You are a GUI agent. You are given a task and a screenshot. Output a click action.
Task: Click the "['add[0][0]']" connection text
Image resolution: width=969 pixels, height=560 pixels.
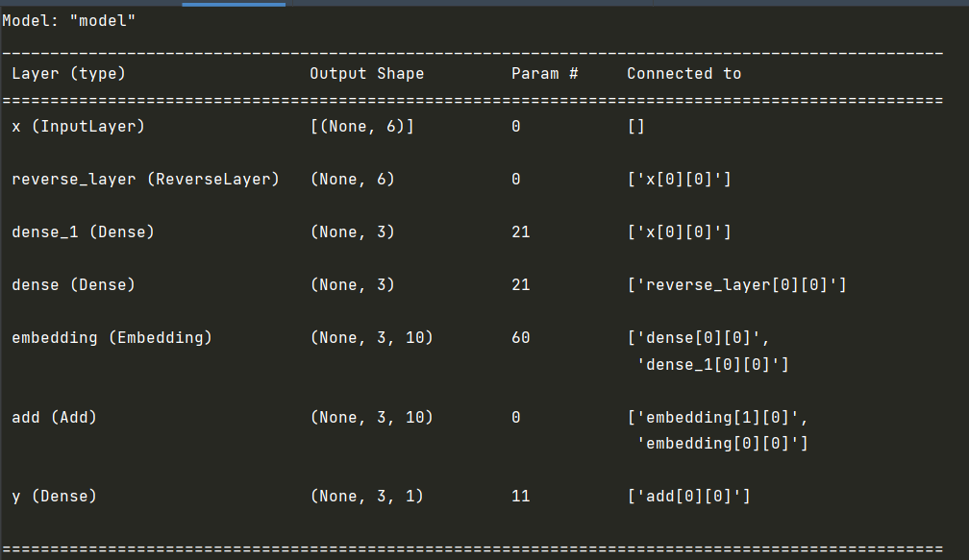point(688,497)
